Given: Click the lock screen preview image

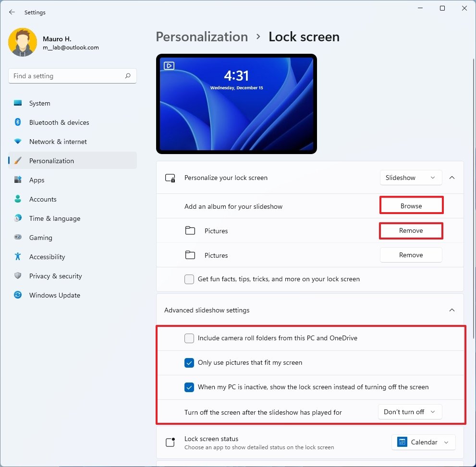Looking at the screenshot, I should pos(236,104).
